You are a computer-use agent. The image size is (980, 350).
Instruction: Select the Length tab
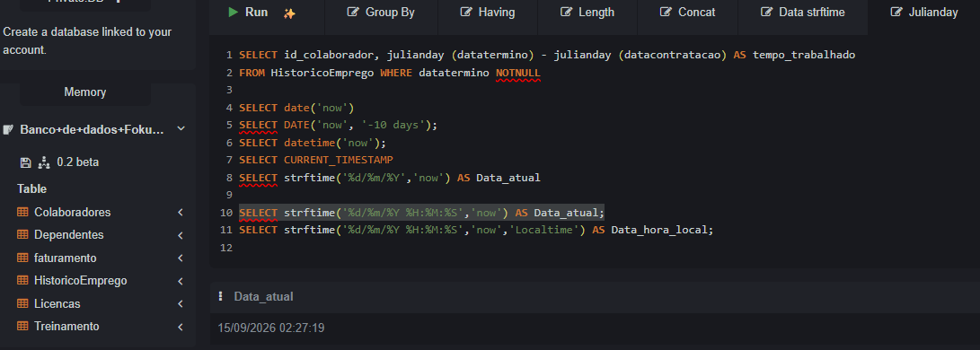click(587, 13)
